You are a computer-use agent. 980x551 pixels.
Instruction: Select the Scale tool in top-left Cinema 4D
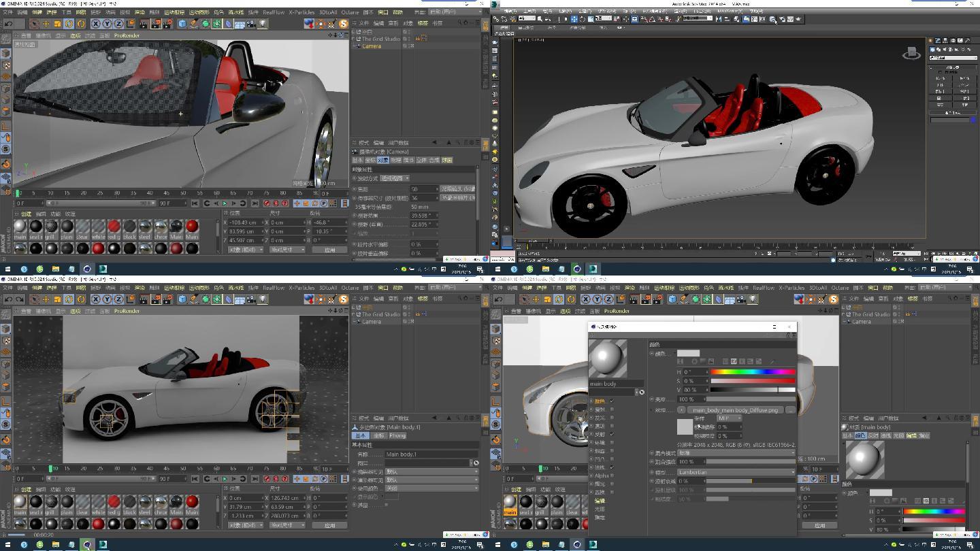[x=57, y=24]
